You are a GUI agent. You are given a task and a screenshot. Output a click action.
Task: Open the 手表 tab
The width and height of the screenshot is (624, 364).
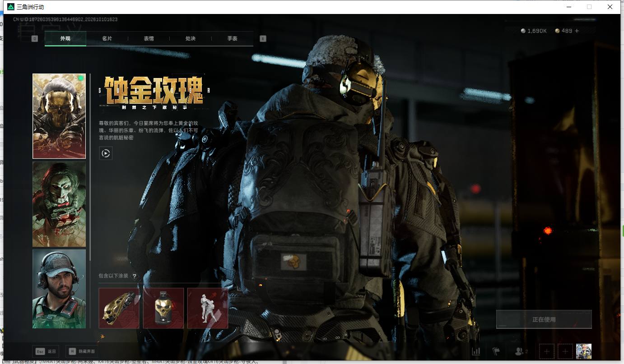click(232, 39)
